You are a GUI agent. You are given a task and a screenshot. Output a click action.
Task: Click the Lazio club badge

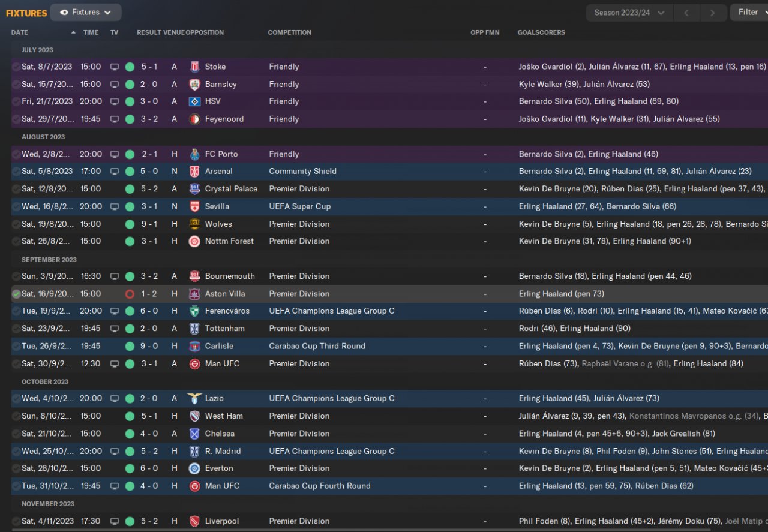coord(194,399)
